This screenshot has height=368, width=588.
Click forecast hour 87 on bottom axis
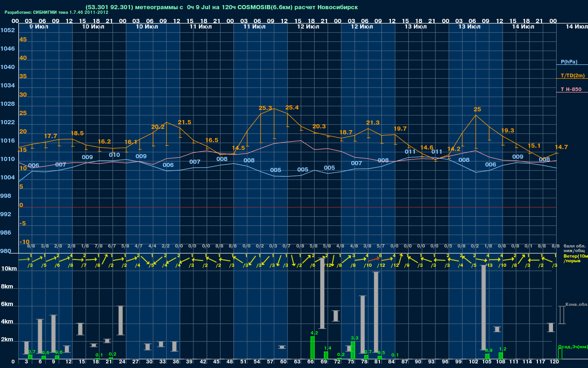click(405, 362)
